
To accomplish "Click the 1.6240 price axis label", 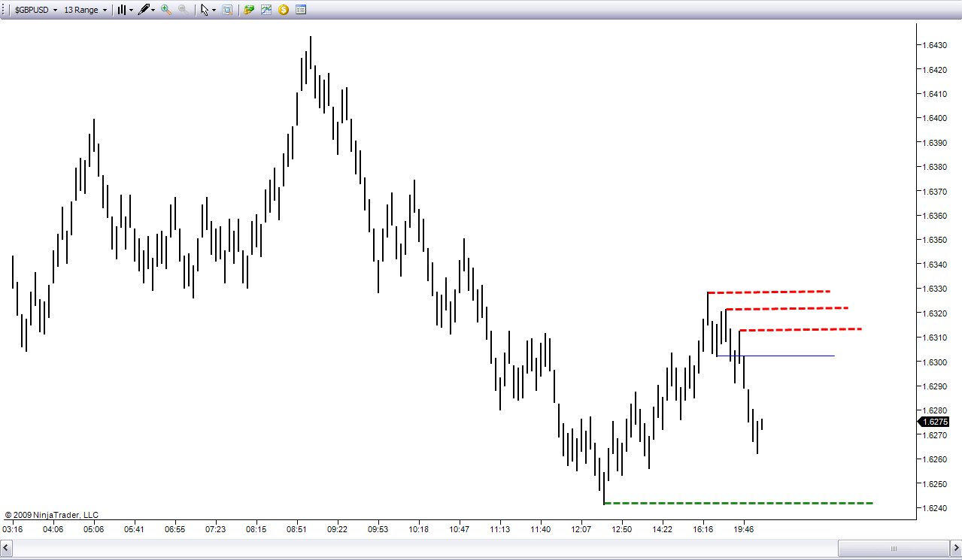I will [935, 508].
